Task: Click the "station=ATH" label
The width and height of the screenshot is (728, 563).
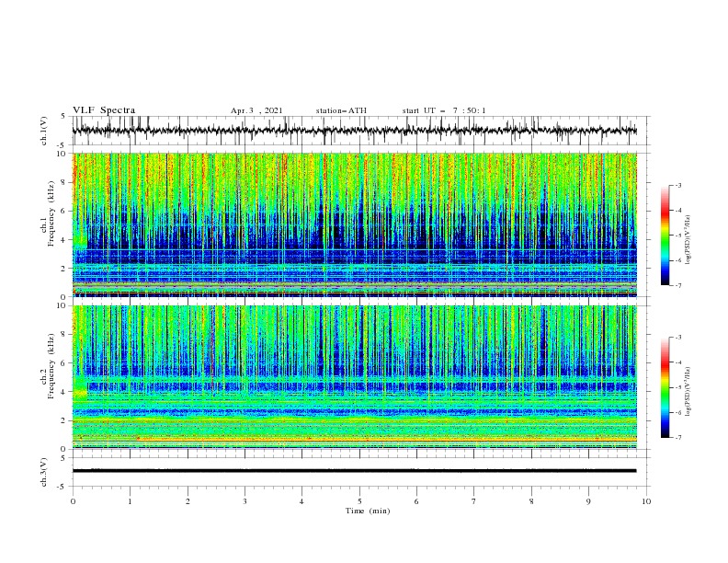Action: (341, 110)
